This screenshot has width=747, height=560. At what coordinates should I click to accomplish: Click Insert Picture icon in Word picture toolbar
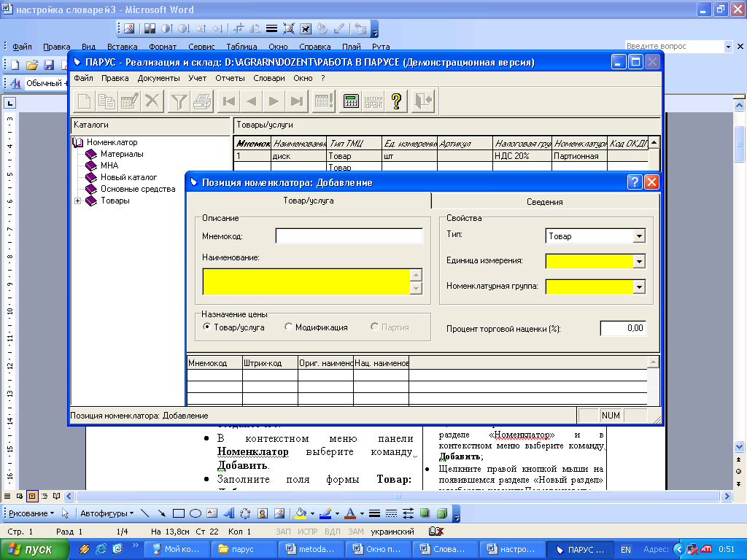click(x=129, y=28)
